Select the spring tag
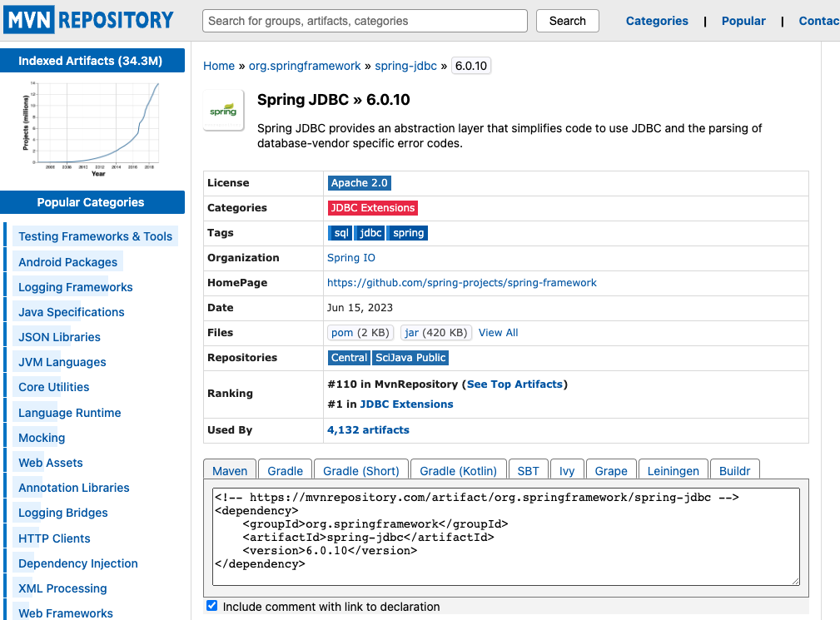Screen dimensions: 840x620 click(407, 233)
